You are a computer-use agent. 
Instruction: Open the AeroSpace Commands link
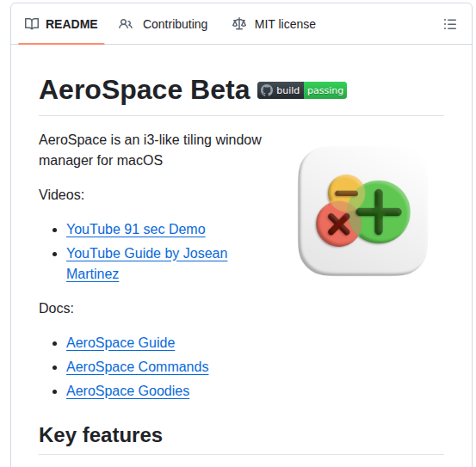138,367
